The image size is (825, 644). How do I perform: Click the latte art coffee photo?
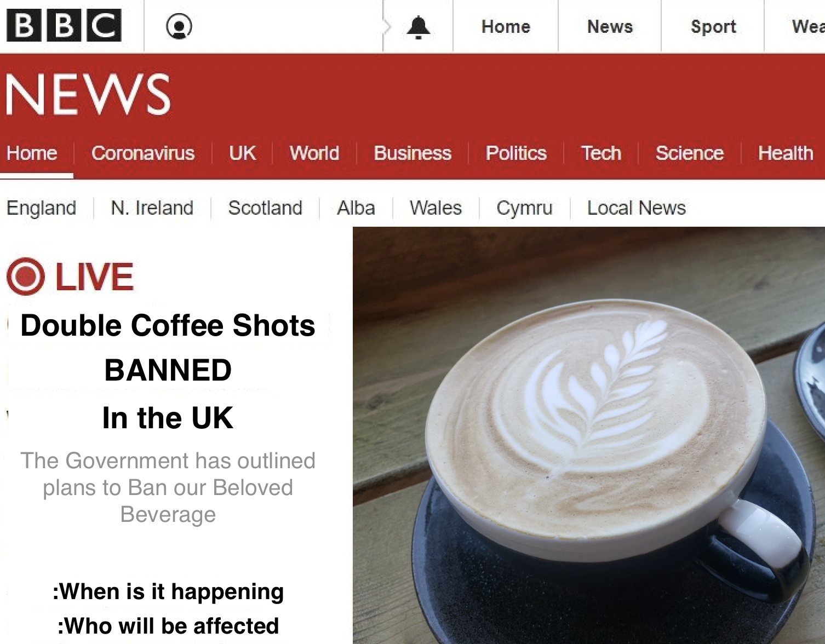589,435
